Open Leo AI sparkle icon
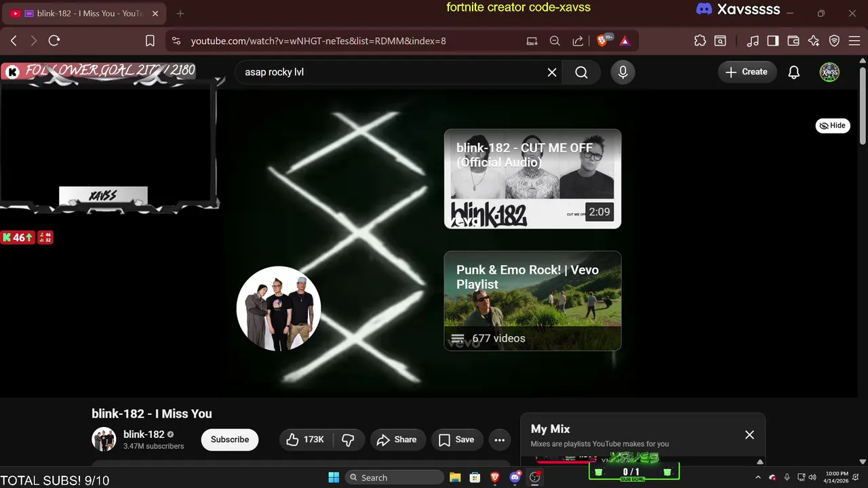 (814, 41)
